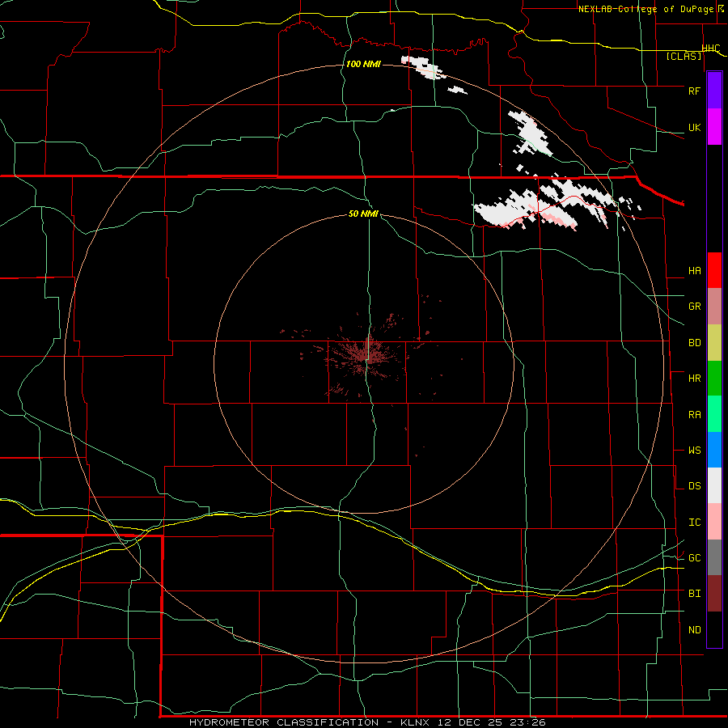The image size is (728, 728).
Task: Click the blue WS legend color swatch
Action: 714,450
